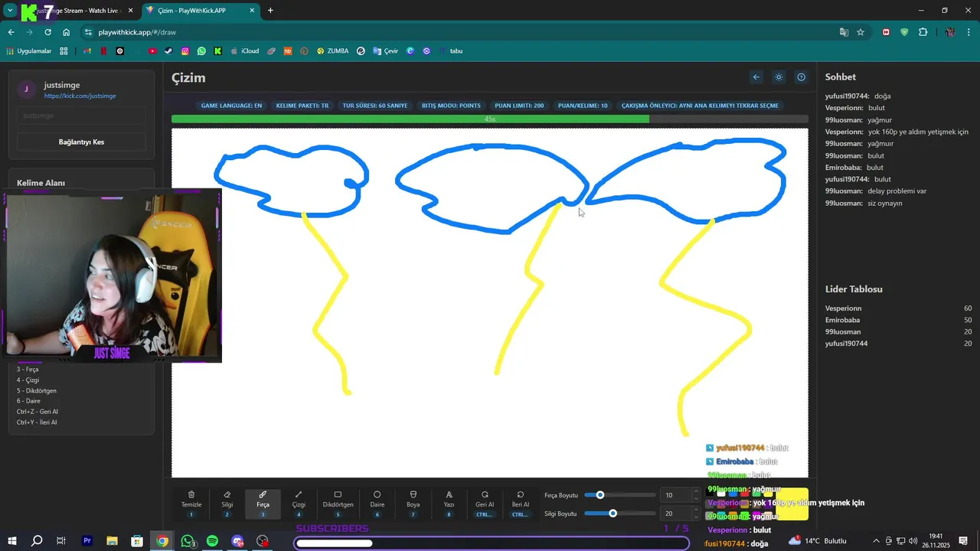Click the PUAN LİMİTİ: 200 badge
The width and height of the screenshot is (980, 551).
point(519,106)
